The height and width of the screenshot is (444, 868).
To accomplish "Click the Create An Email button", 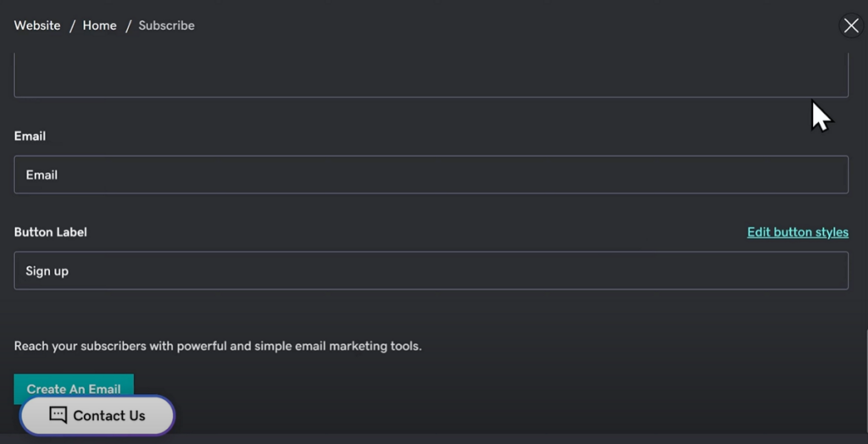I will point(74,389).
